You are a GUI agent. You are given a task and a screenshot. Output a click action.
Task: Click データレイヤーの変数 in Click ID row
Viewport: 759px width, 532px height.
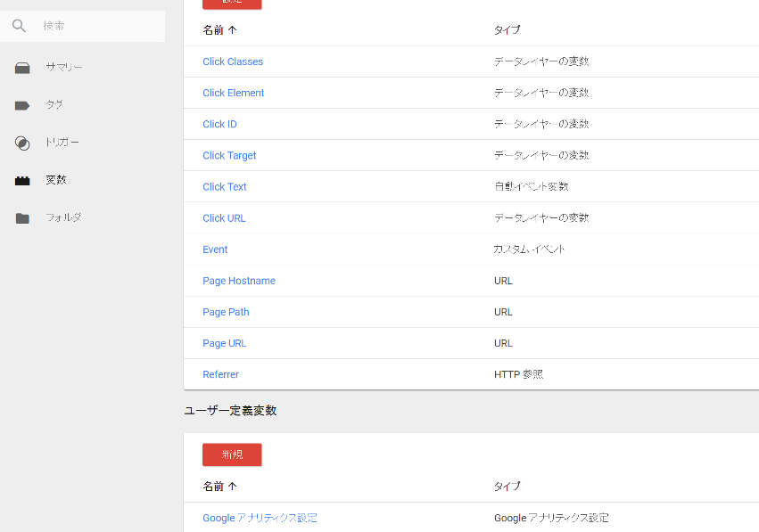coord(541,124)
